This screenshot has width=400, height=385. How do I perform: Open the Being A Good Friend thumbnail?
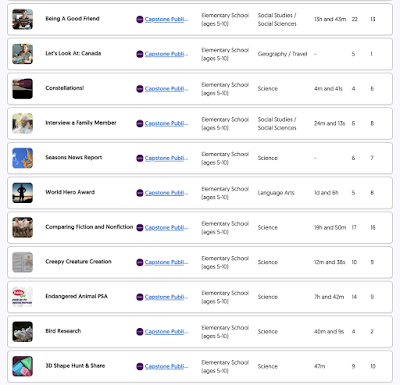(x=23, y=19)
